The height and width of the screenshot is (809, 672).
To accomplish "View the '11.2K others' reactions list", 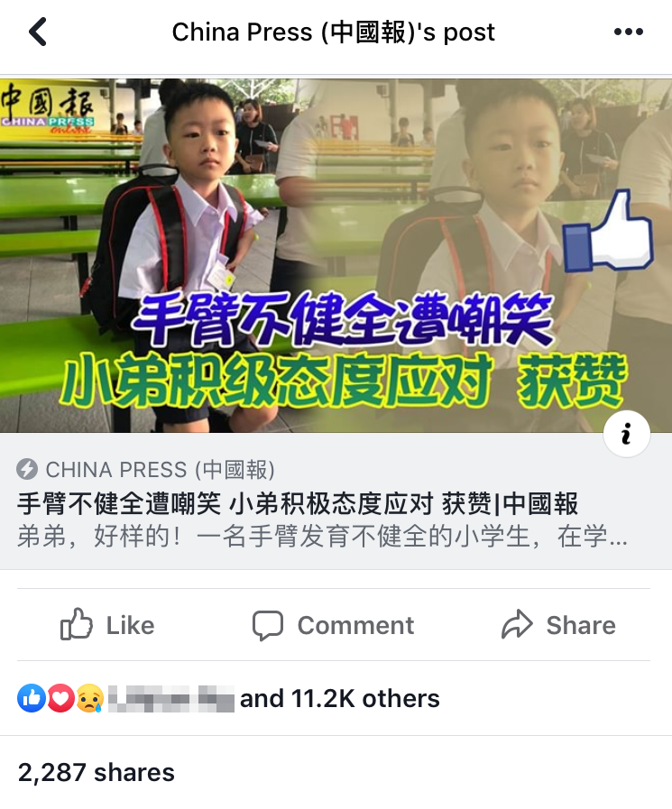I will coord(365,699).
